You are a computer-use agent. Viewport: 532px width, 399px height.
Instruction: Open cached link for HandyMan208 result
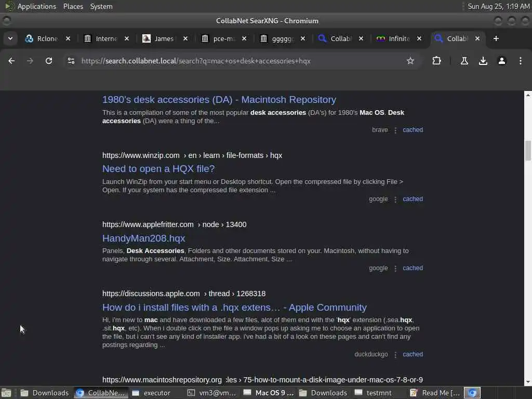[x=413, y=268]
